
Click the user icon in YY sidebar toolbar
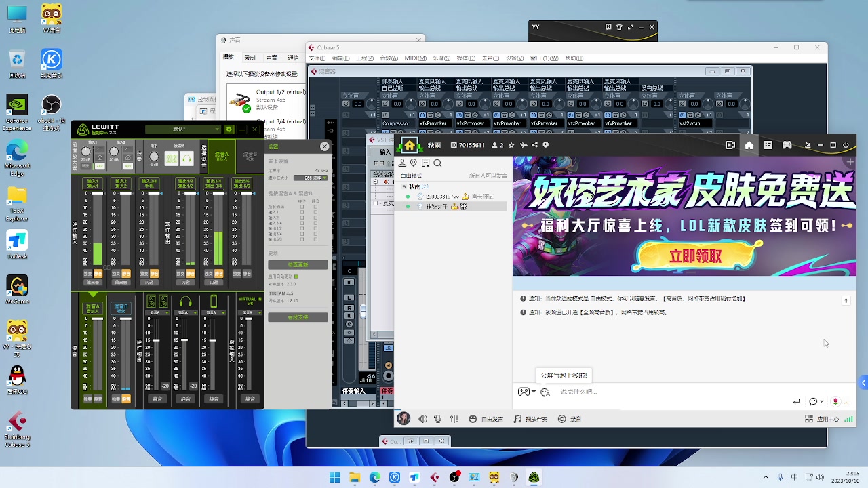click(x=402, y=163)
